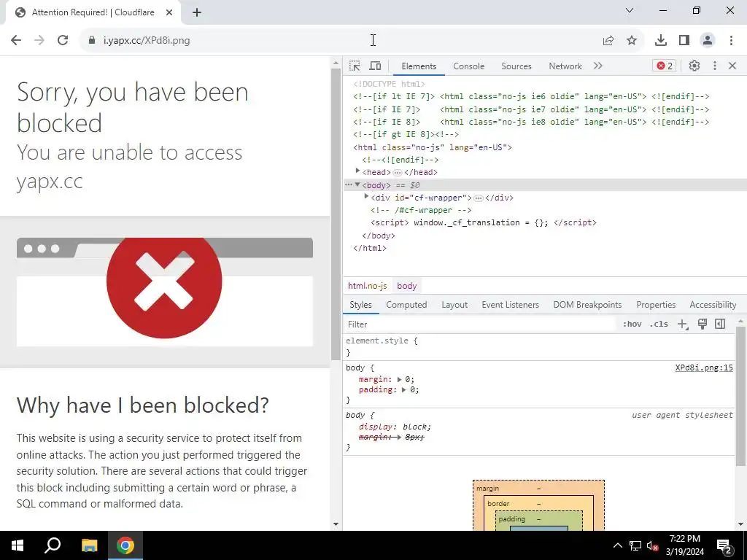The width and height of the screenshot is (747, 560).
Task: Switch to the Elements tab
Action: pyautogui.click(x=419, y=66)
